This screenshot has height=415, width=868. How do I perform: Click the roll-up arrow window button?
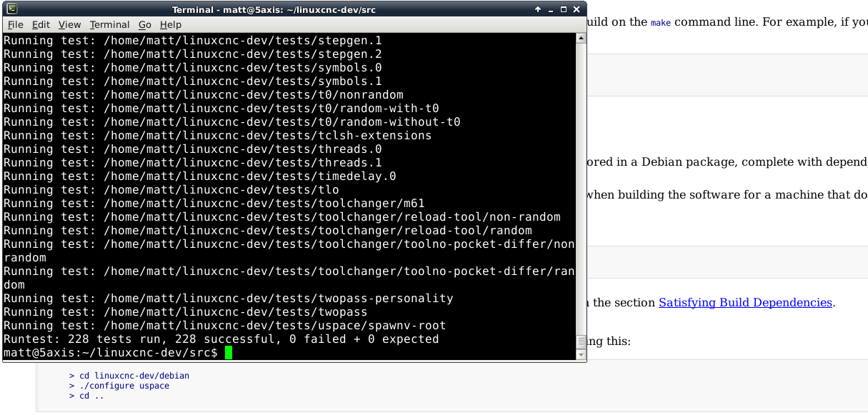(x=538, y=9)
